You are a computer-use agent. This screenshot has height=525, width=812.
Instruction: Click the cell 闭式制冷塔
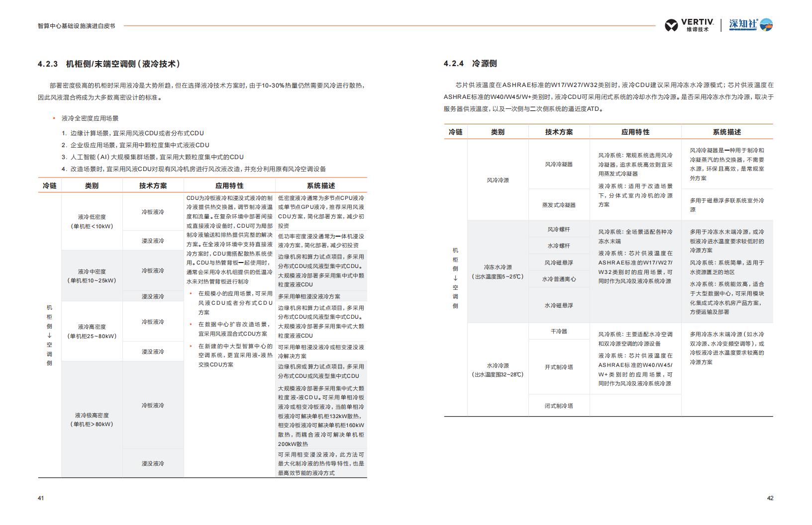[559, 406]
